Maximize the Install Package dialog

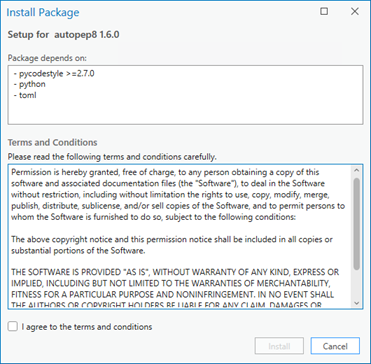324,12
